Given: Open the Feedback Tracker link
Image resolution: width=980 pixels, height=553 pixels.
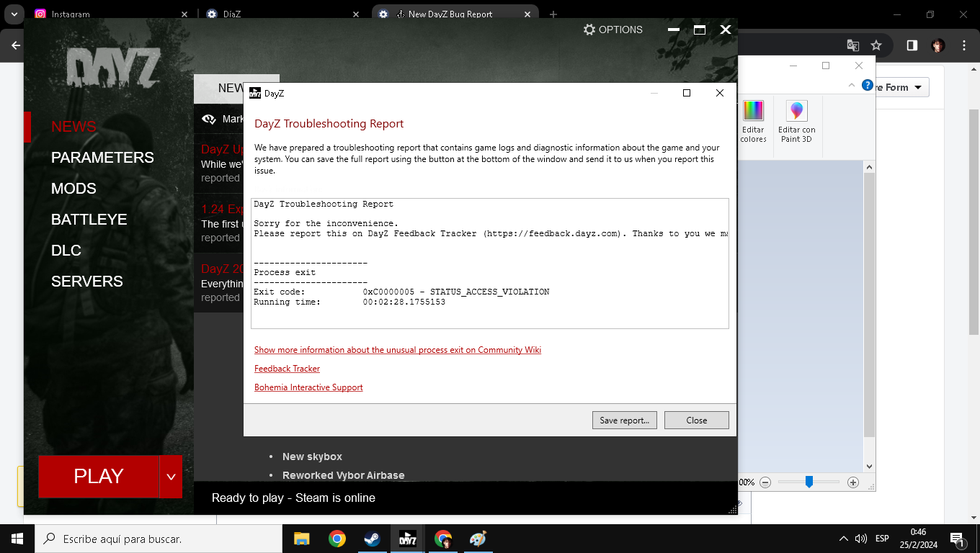Looking at the screenshot, I should pyautogui.click(x=287, y=369).
